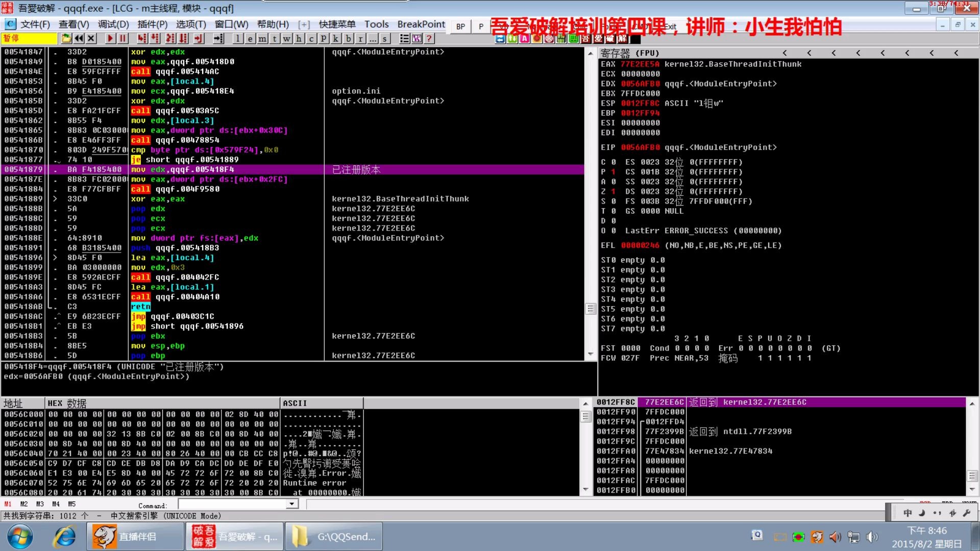Open a file with the folder icon

pos(66,38)
